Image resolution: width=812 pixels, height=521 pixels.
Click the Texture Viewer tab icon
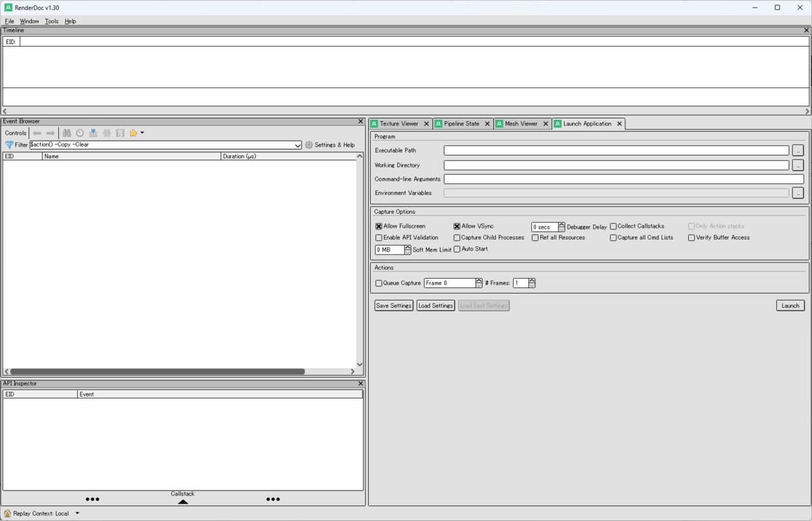tap(374, 124)
